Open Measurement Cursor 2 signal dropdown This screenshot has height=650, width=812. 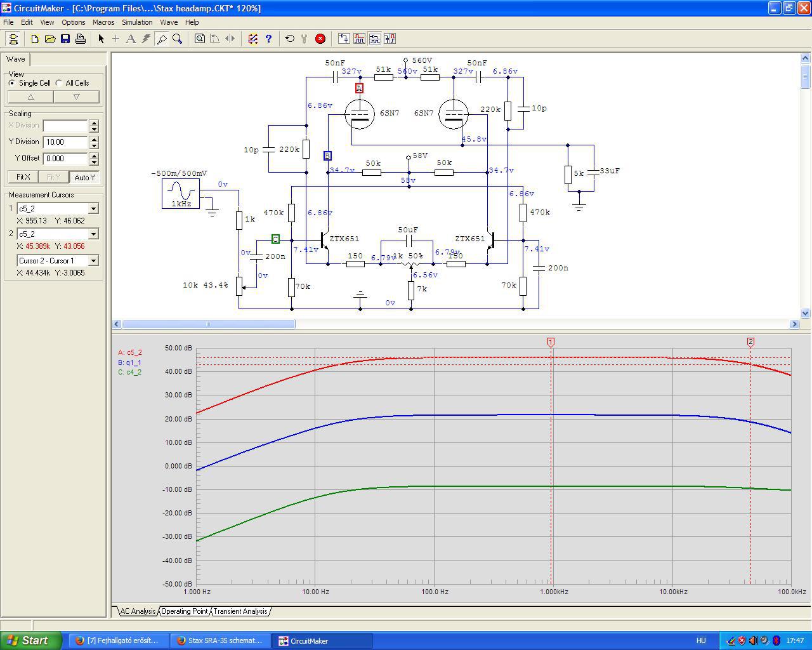click(x=93, y=234)
